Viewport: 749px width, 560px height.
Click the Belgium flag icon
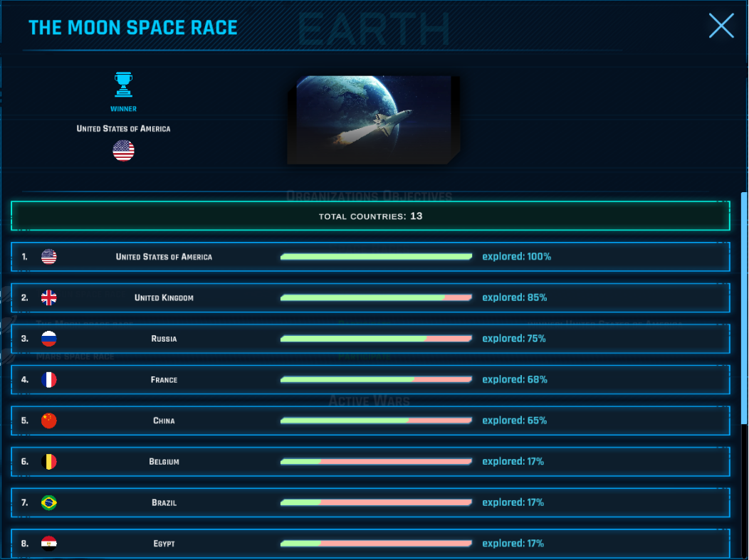point(48,462)
